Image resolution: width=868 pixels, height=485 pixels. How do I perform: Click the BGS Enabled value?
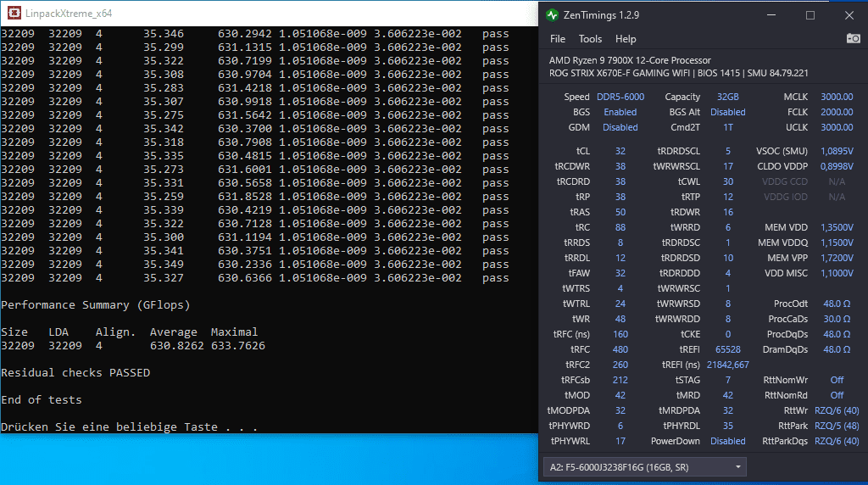620,112
